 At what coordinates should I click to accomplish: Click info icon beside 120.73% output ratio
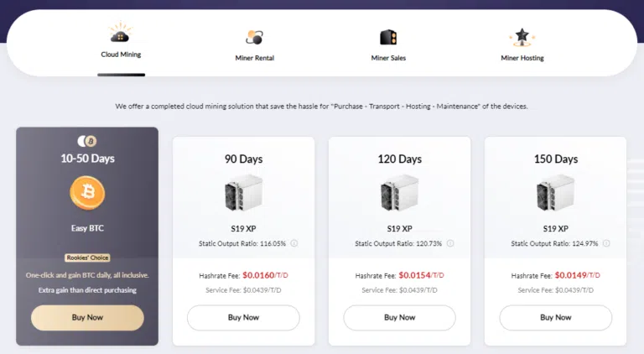[450, 243]
